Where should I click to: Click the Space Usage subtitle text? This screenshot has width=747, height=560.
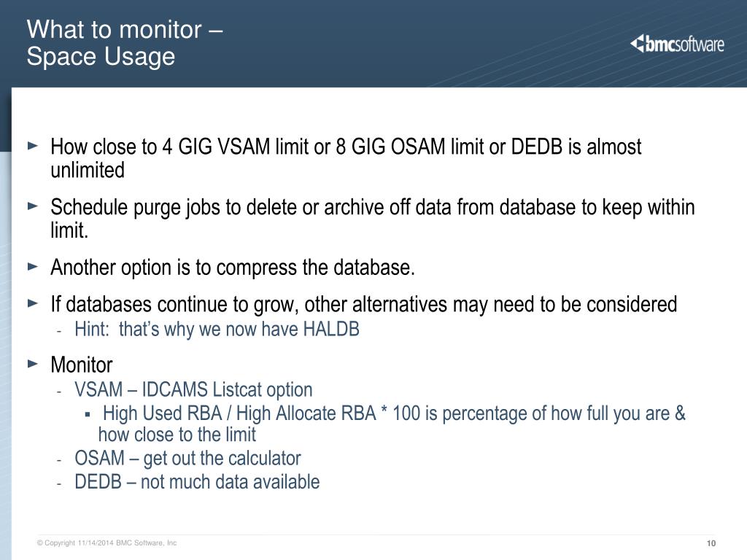(101, 56)
